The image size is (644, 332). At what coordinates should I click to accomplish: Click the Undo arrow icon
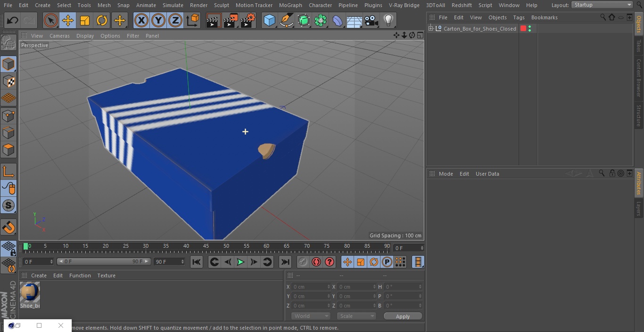13,20
